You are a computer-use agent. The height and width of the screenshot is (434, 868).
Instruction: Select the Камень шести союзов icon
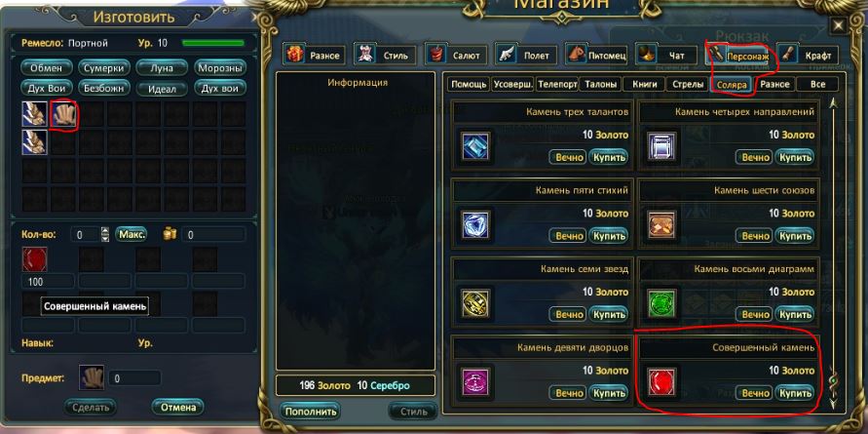click(x=662, y=225)
